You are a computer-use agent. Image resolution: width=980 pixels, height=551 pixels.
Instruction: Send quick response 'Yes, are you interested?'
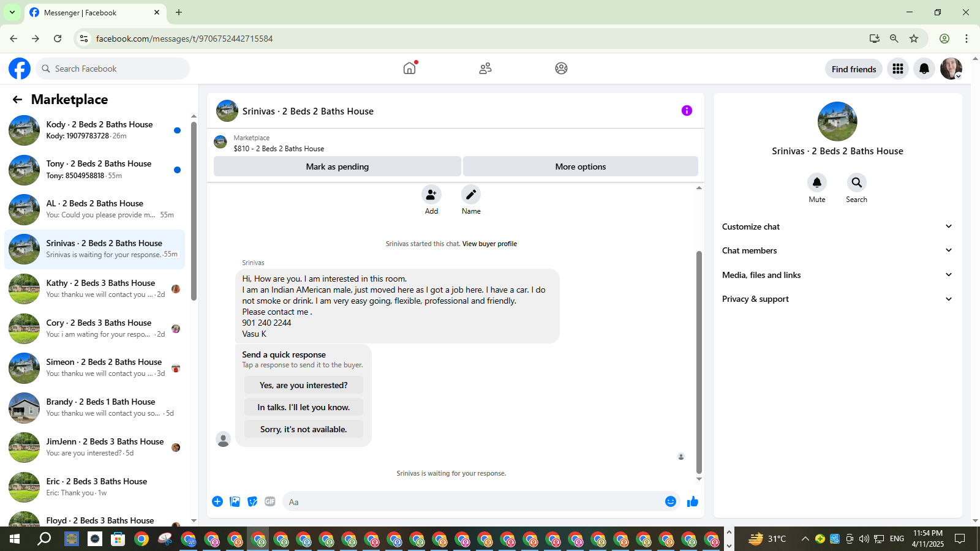(x=304, y=385)
